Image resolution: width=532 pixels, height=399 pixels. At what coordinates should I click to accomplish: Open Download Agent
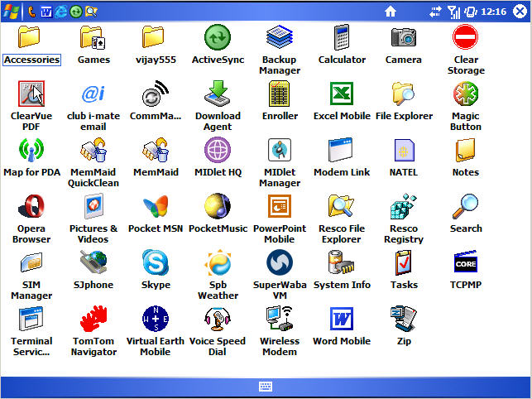click(x=218, y=106)
